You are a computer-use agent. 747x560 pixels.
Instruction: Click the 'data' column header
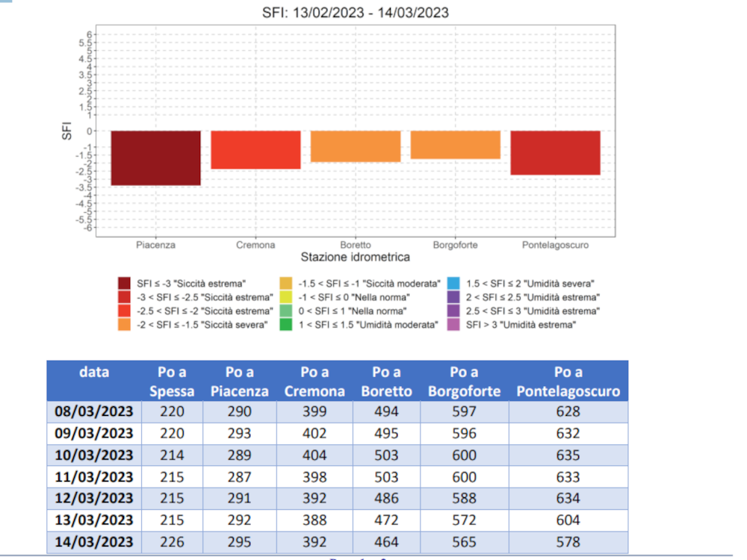[94, 372]
